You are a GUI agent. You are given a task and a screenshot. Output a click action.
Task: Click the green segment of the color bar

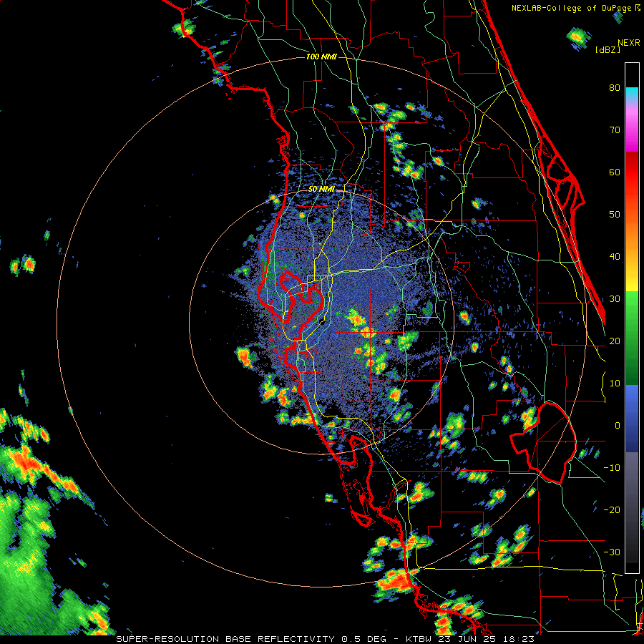click(632, 337)
